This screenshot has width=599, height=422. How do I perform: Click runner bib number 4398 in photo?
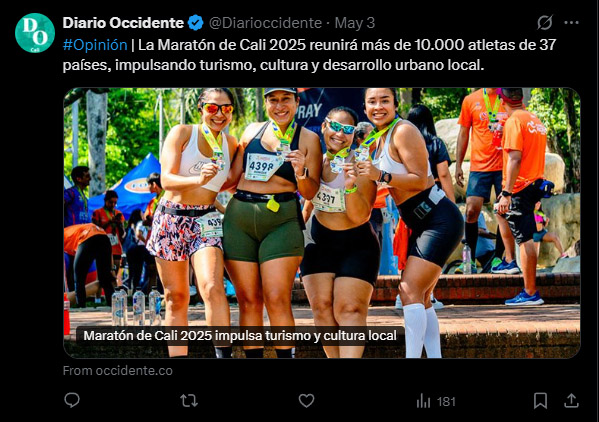coord(260,167)
